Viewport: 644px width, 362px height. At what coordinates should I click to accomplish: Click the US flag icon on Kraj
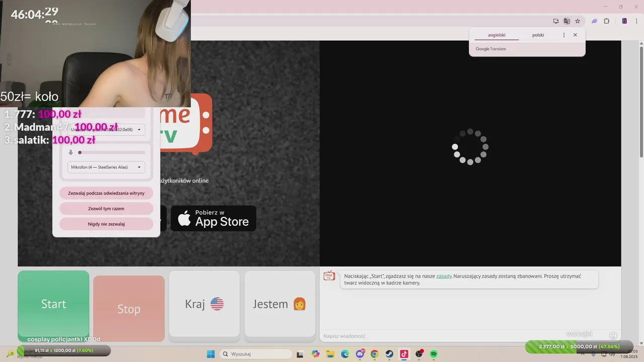coord(217,304)
